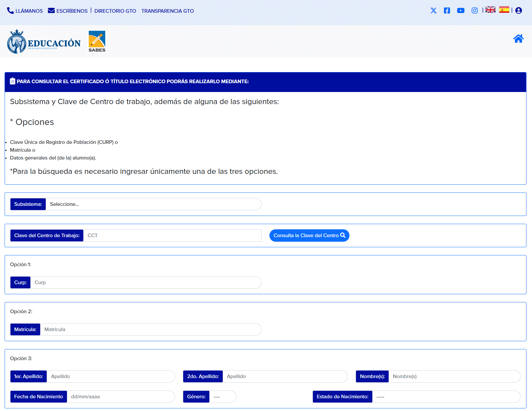This screenshot has height=411, width=532.
Task: Click the Llámanos phone link
Action: (25, 11)
